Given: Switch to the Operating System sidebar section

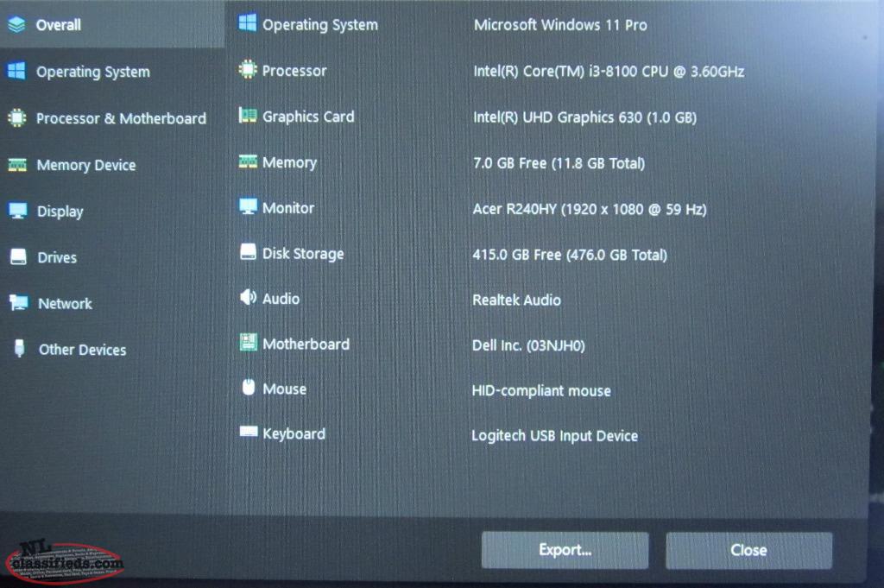Looking at the screenshot, I should [x=112, y=71].
